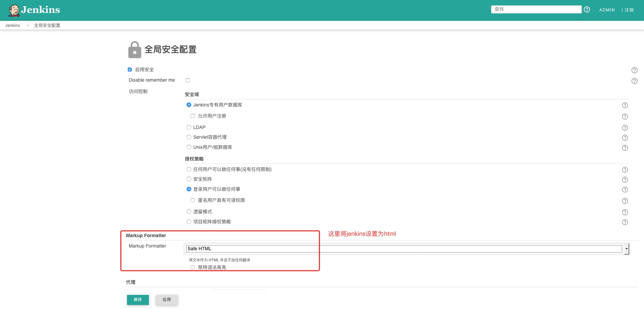The image size is (644, 309).
Task: Expand breadcrumb arrow after Jenkins
Action: click(x=28, y=25)
